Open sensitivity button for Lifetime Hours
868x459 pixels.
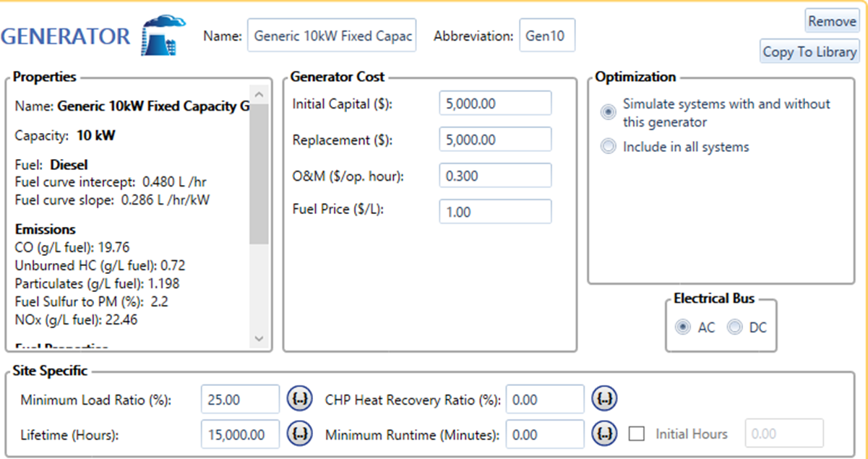300,434
